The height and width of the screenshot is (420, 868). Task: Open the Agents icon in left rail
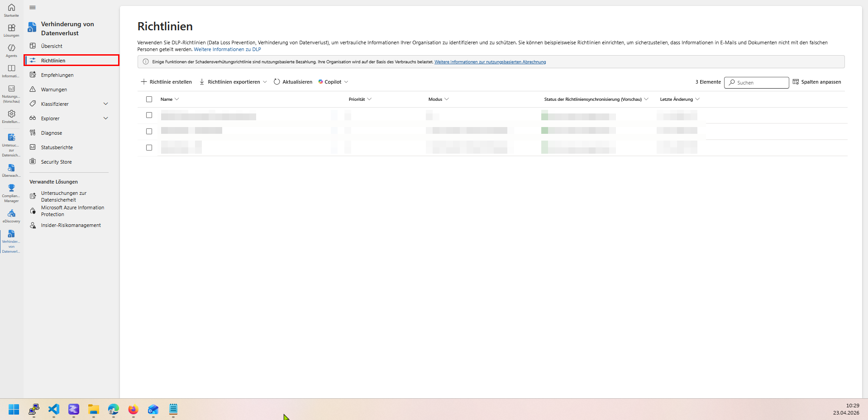(x=11, y=48)
